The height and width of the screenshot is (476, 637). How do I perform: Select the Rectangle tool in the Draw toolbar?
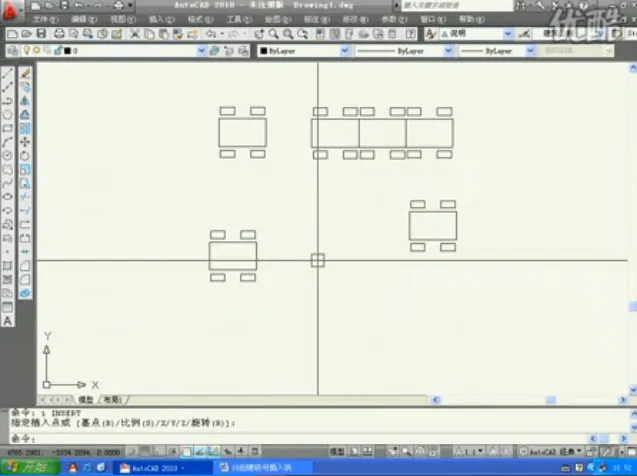[x=8, y=128]
